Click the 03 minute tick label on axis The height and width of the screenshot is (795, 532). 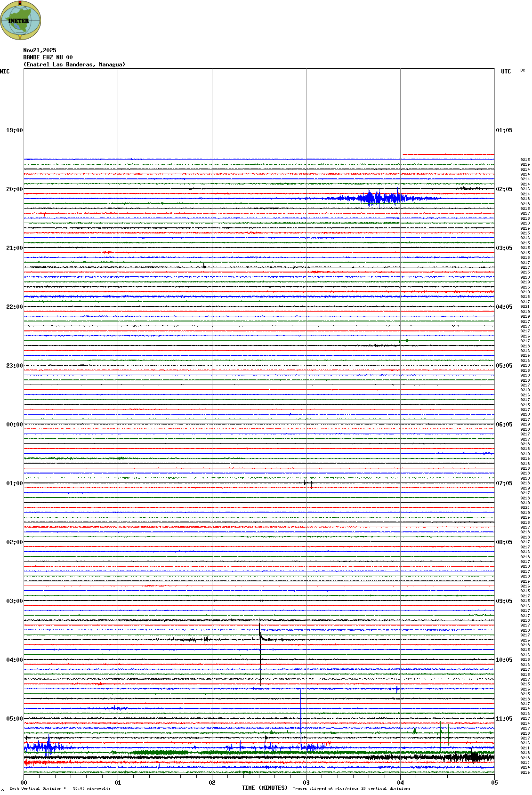[x=306, y=783]
